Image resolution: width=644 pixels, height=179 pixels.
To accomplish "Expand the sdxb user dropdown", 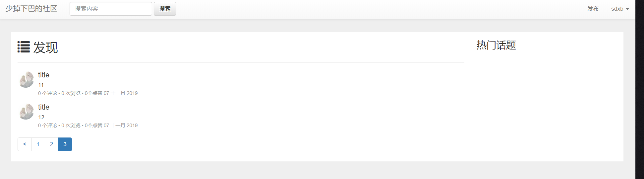I will click(620, 9).
